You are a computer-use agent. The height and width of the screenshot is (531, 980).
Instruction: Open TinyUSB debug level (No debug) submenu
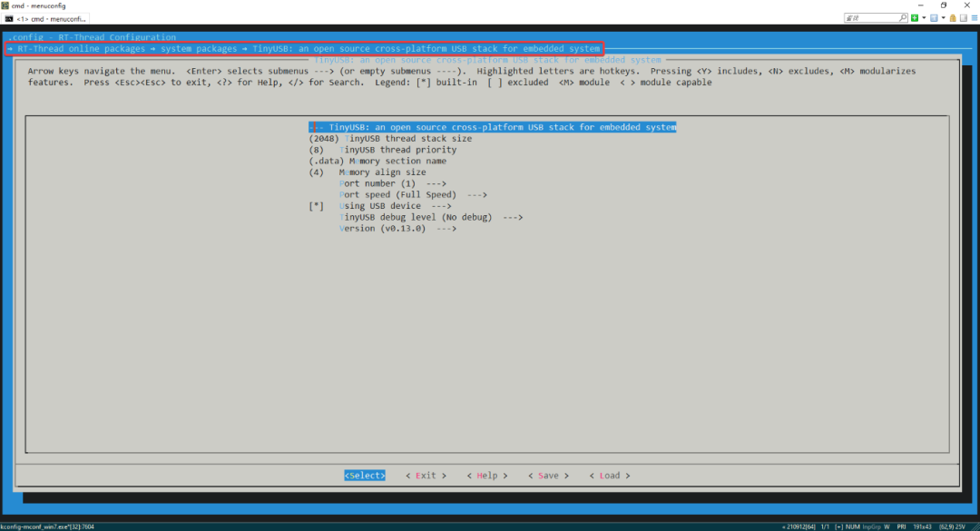431,217
